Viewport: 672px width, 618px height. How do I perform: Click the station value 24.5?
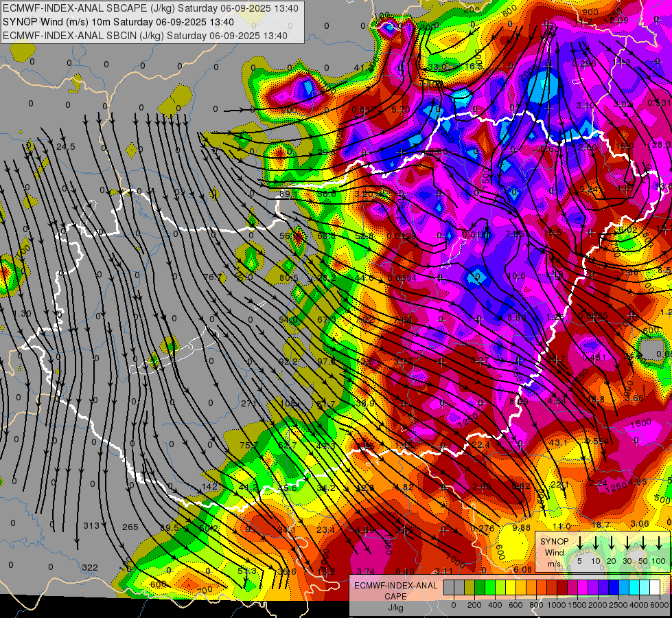[x=66, y=147]
